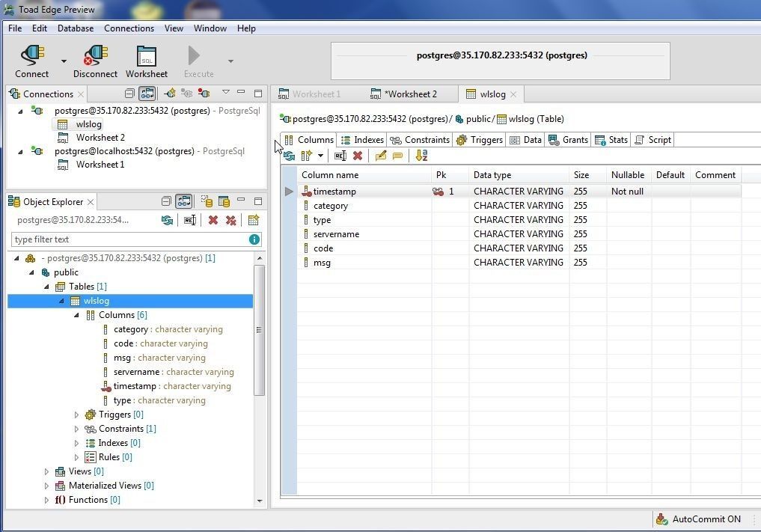Click the public breadcrumb link
Viewport: 761px width, 532px height.
point(479,119)
